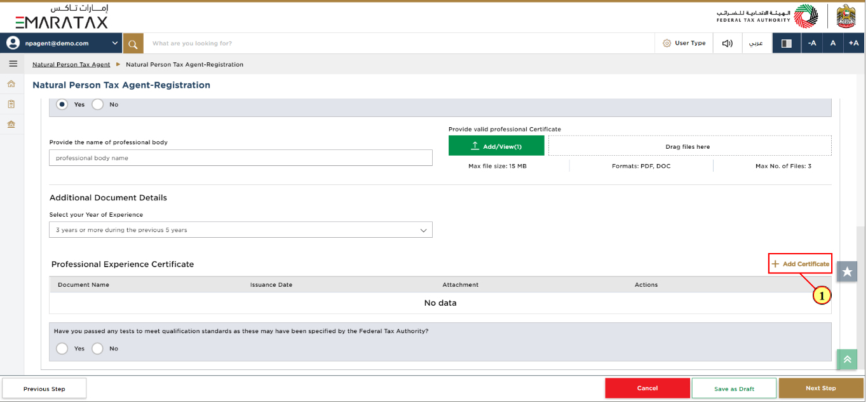868x405 pixels.
Task: Select the upper No radio button
Action: coord(97,104)
